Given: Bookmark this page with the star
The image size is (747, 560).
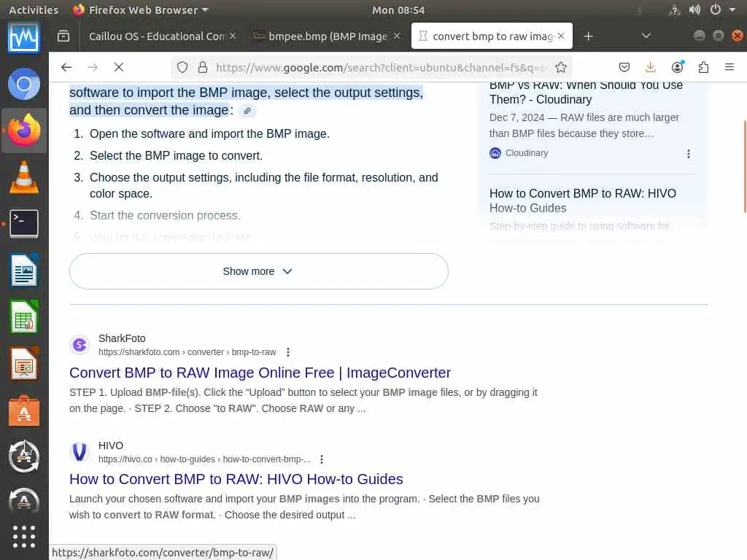Looking at the screenshot, I should tap(561, 67).
